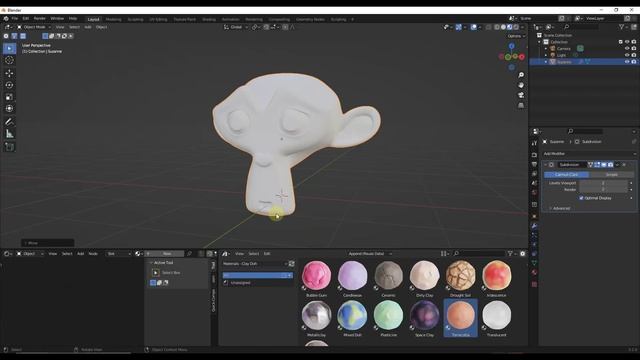
Task: Toggle Collection visibility eye icon
Action: (x=627, y=42)
